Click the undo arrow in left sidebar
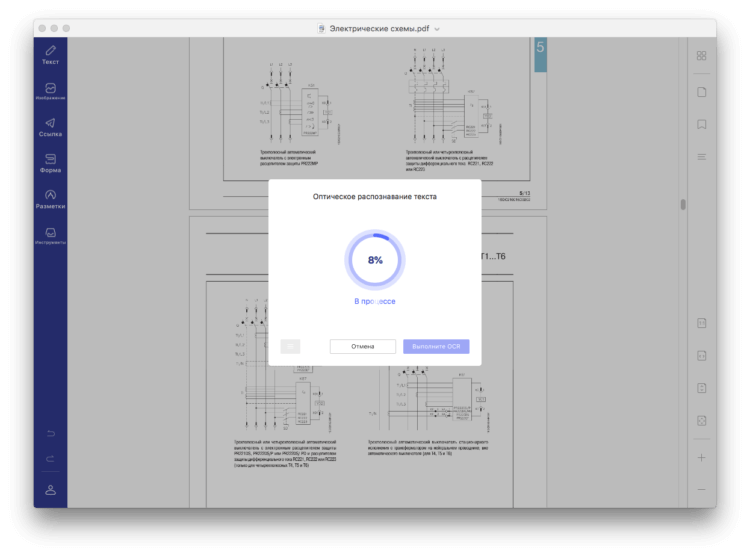 51,434
